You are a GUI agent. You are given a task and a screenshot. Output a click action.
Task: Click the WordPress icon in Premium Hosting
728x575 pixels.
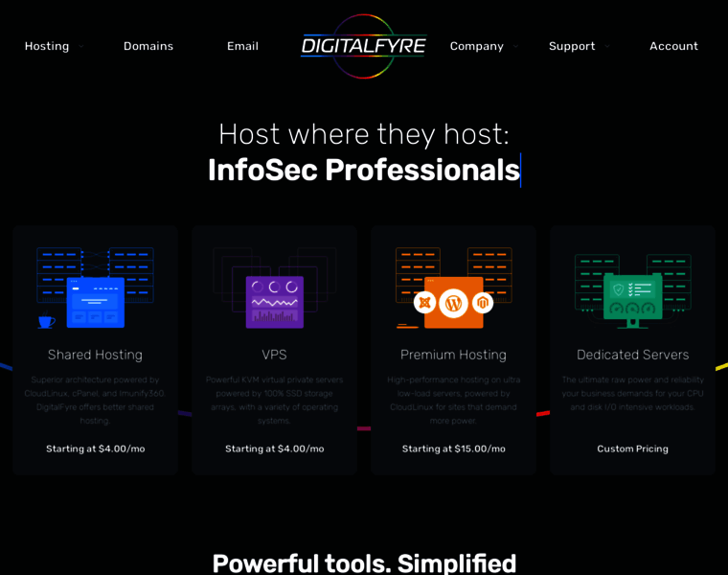[x=453, y=304]
